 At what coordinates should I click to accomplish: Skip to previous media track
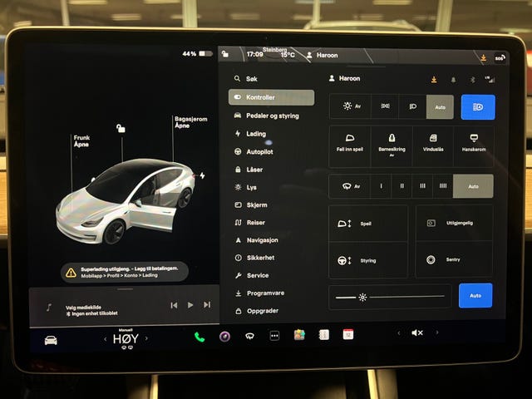point(174,305)
